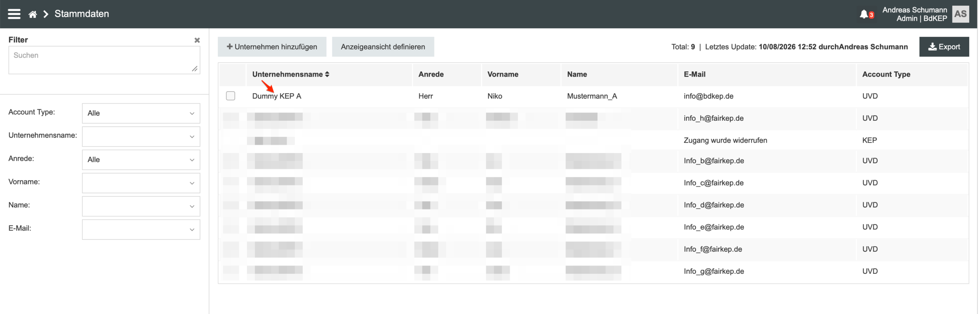Close the Filter panel with X
Screen dimensions: 980x314
[197, 40]
